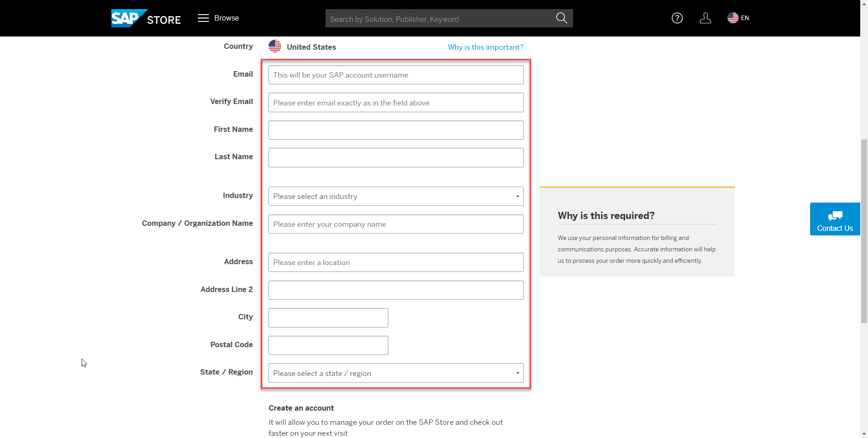Click the Company / Organization Name field

[396, 224]
